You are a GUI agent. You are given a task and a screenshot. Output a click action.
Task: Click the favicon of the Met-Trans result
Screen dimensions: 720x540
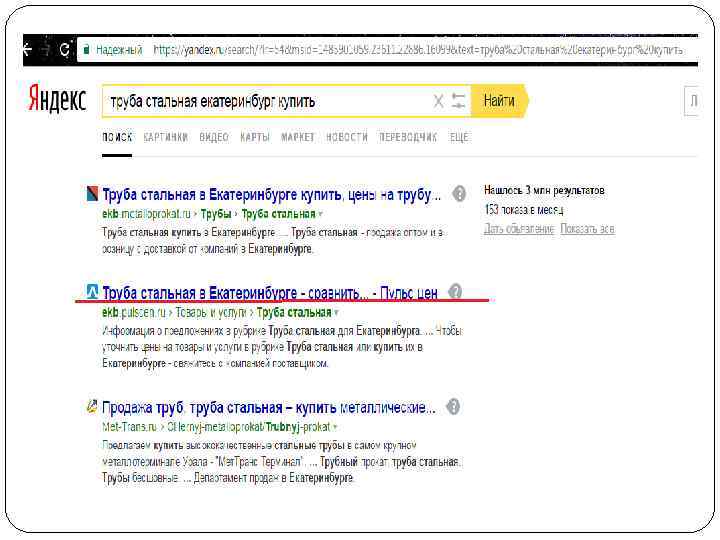pyautogui.click(x=92, y=406)
